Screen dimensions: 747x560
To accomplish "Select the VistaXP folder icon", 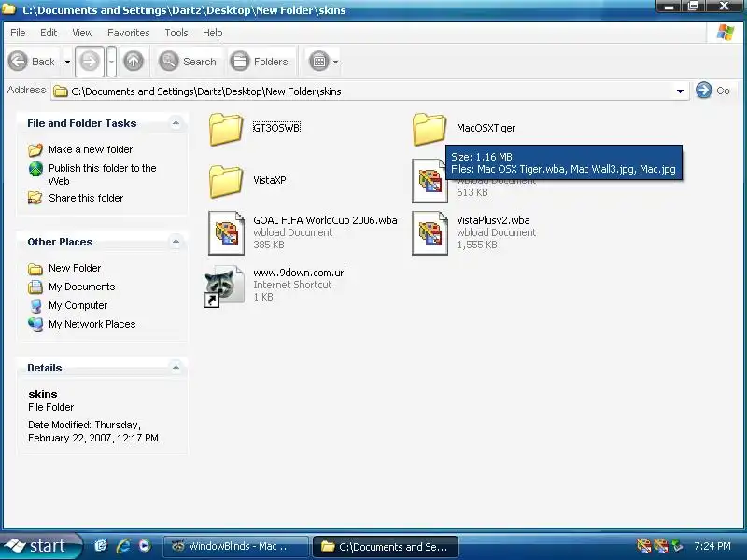I will (226, 181).
